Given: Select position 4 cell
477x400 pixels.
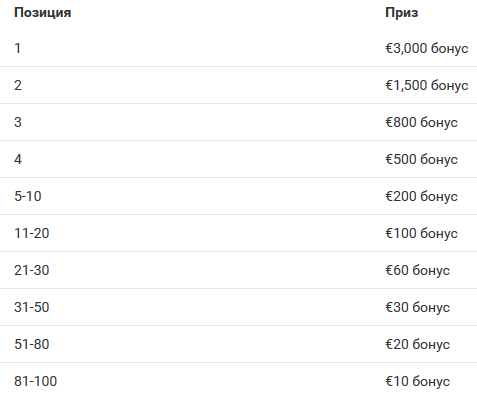Looking at the screenshot, I should pyautogui.click(x=18, y=159).
